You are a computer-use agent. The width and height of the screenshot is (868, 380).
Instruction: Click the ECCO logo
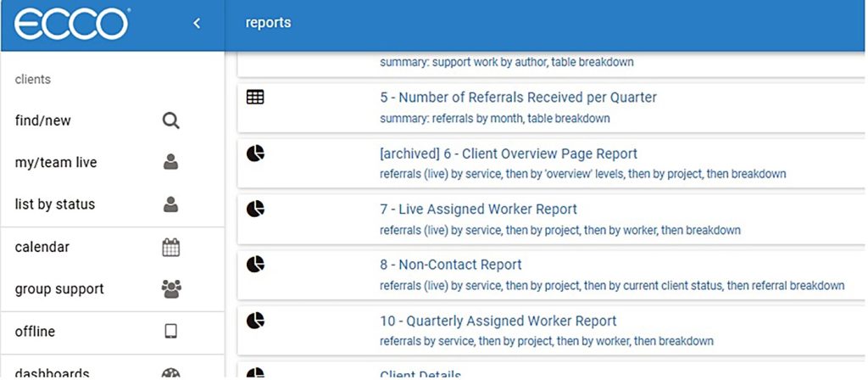[x=71, y=24]
